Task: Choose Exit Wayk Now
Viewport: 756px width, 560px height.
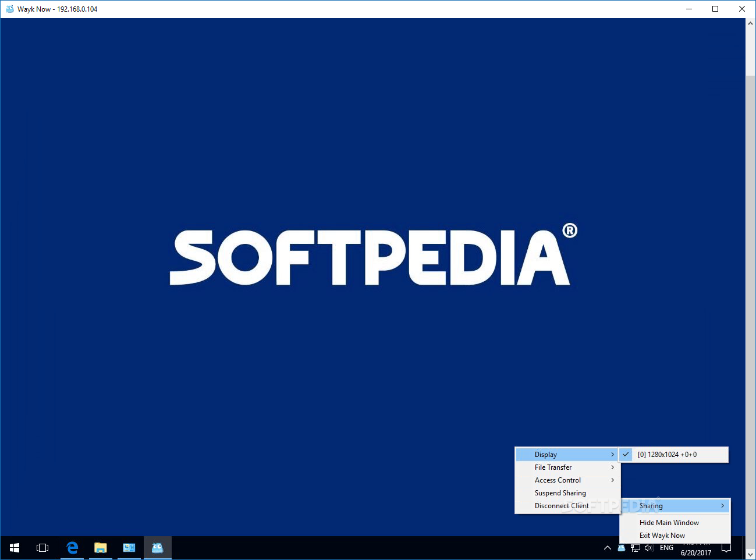Action: coord(675,536)
